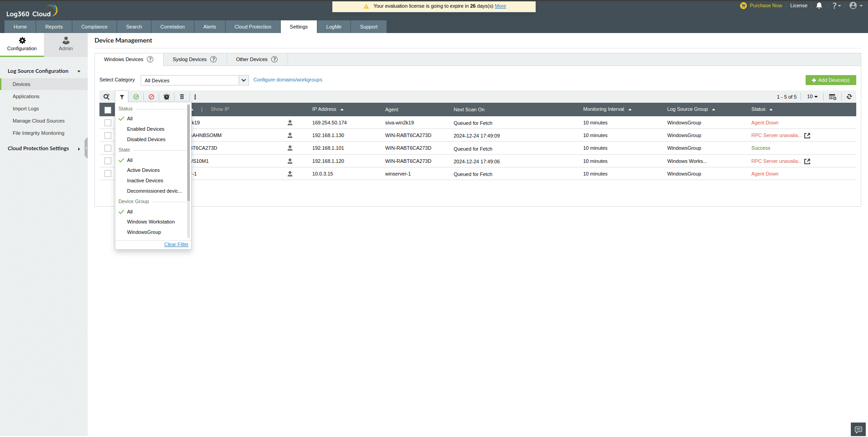The image size is (868, 437).
Task: Click the green enable devices icon
Action: coord(136,97)
